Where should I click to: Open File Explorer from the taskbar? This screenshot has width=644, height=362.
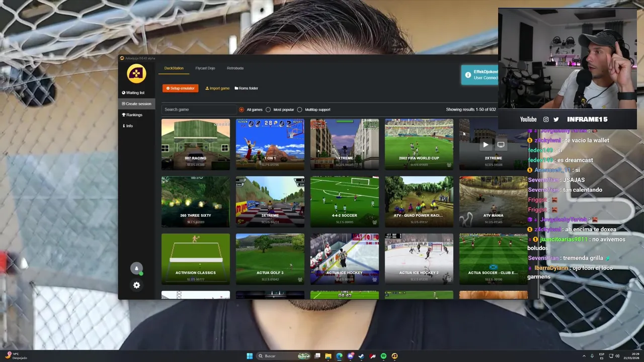click(328, 356)
